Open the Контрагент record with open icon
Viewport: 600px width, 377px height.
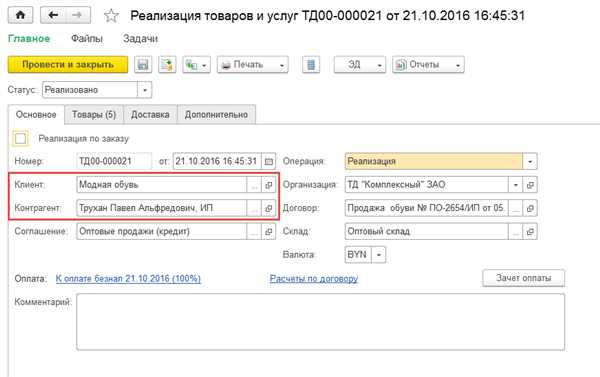tap(269, 208)
